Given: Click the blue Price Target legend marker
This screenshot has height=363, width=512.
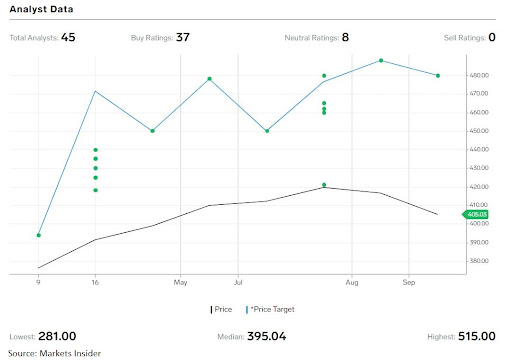Looking at the screenshot, I should pos(247,310).
